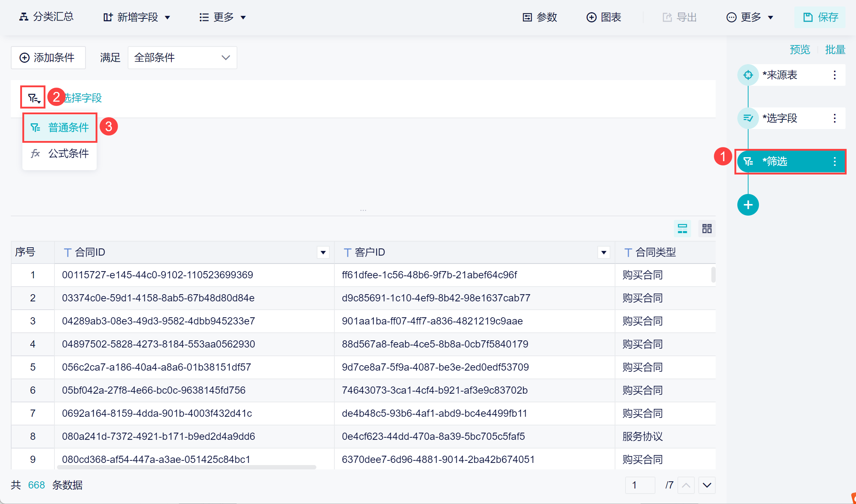This screenshot has height=504, width=856.
Task: Open 参数 parameters panel
Action: (540, 17)
